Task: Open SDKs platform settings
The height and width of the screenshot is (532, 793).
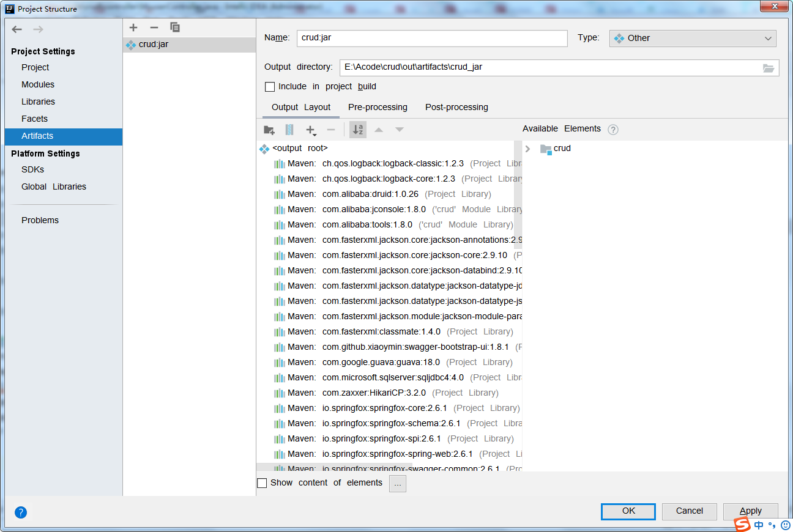Action: 64,169
